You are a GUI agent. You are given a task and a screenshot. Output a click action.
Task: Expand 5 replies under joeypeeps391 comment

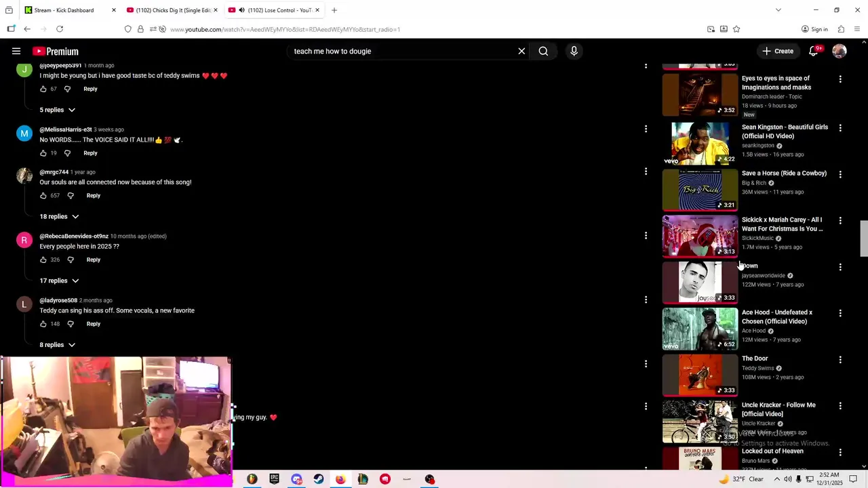[x=57, y=110]
